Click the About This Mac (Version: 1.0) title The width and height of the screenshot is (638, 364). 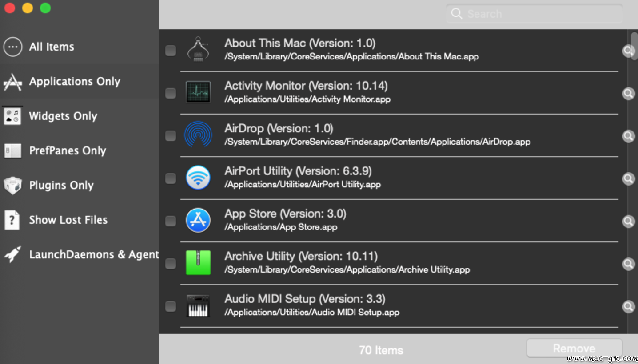tap(300, 43)
